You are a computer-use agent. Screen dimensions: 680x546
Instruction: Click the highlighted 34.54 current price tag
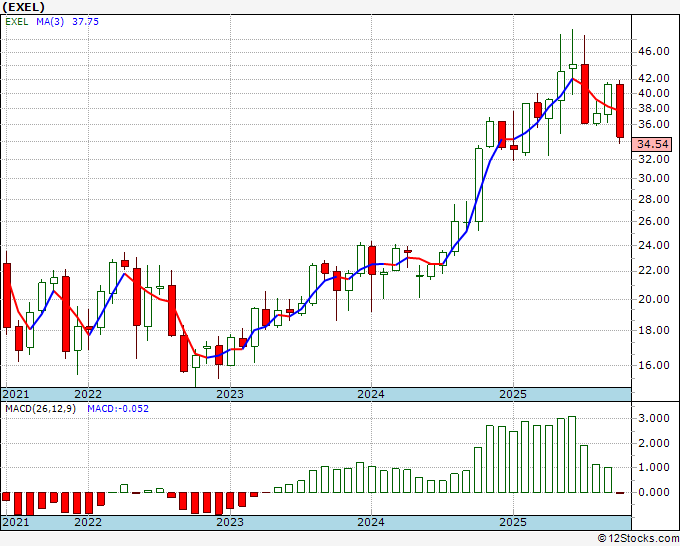point(652,144)
